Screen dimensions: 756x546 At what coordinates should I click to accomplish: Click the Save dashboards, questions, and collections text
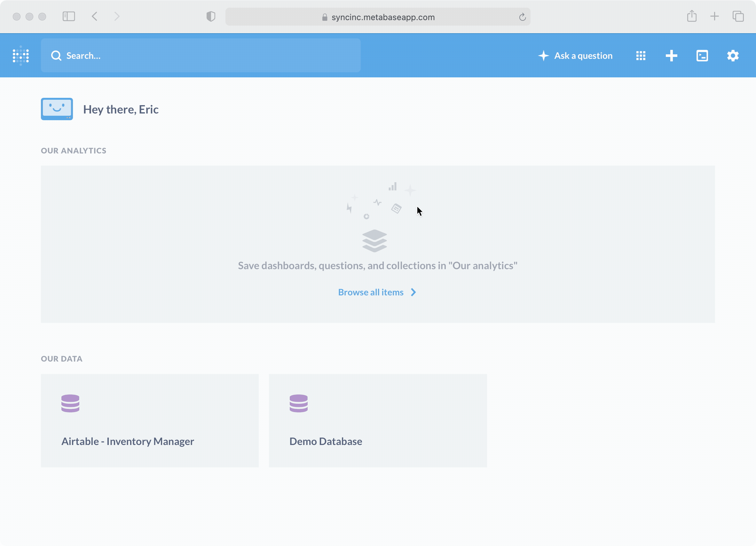tap(378, 266)
